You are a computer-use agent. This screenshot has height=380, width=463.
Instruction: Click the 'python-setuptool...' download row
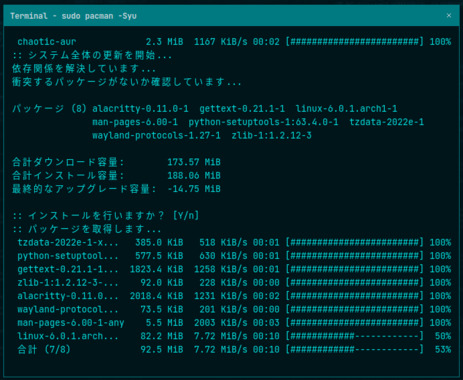234,256
